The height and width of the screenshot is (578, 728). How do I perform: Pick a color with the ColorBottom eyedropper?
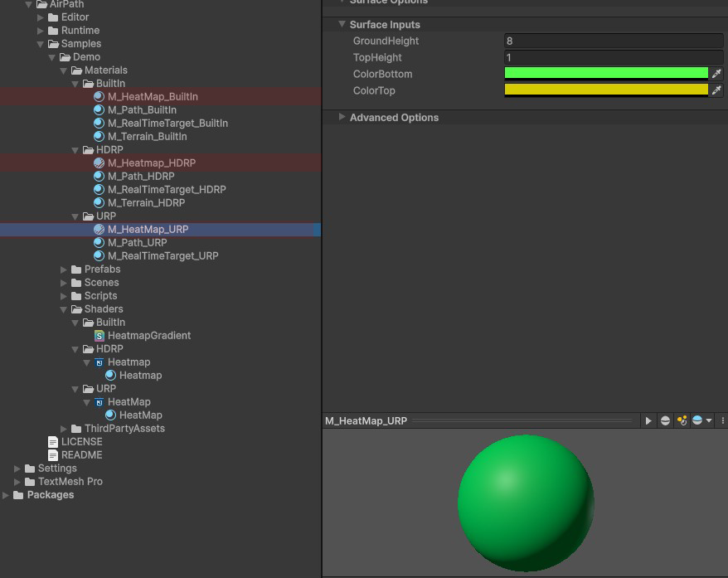pyautogui.click(x=717, y=74)
